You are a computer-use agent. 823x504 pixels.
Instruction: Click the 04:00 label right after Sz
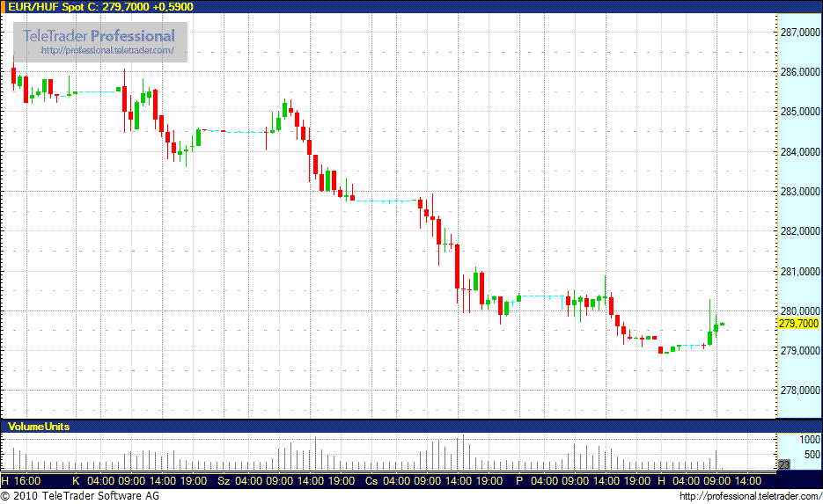click(249, 481)
